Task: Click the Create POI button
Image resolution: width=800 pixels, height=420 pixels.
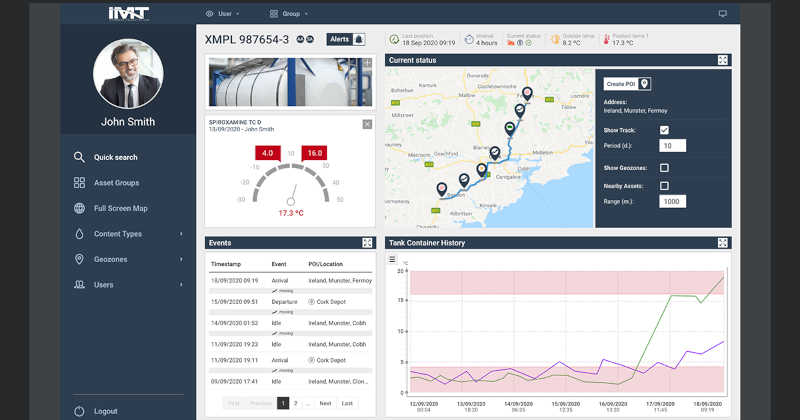Action: pyautogui.click(x=628, y=83)
